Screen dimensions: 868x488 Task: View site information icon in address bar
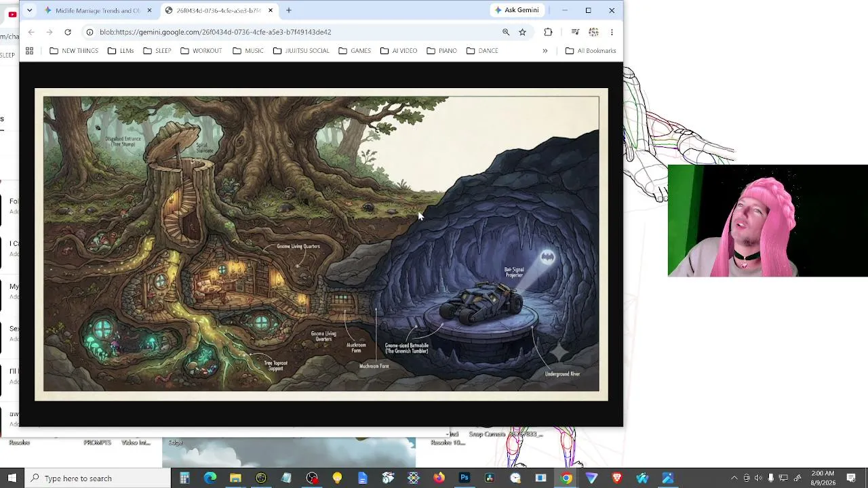click(90, 32)
